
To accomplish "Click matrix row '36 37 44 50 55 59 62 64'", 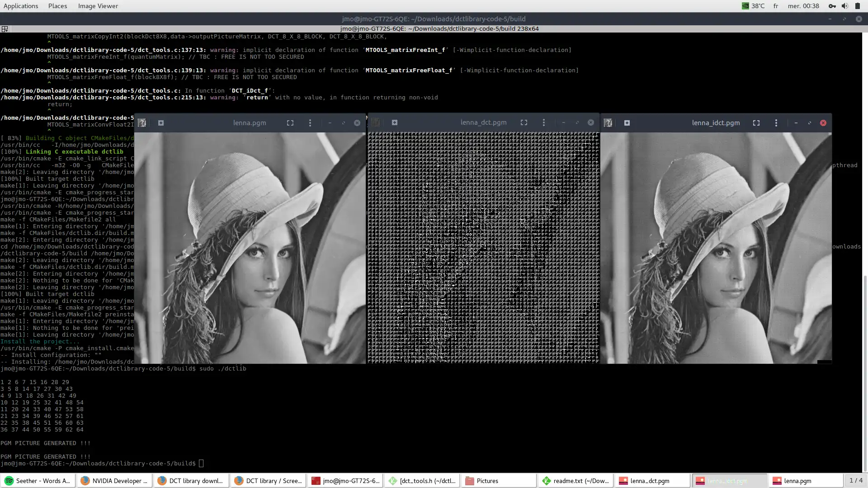I will [42, 430].
